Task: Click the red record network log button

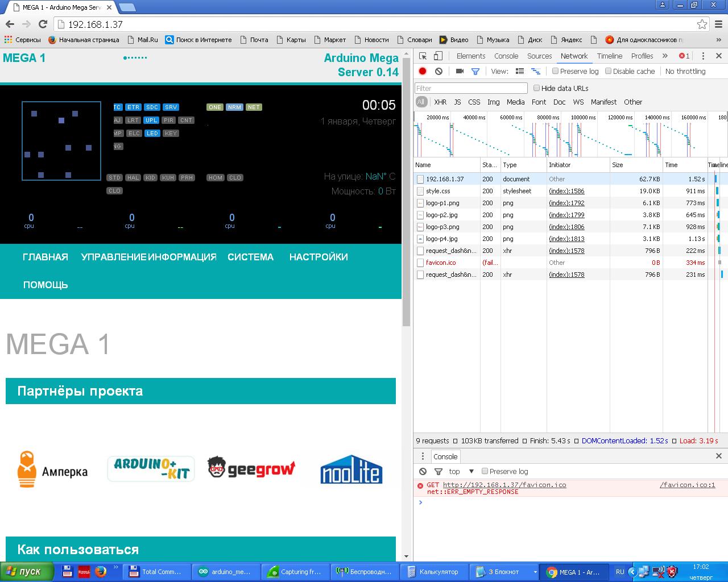Action: pos(423,71)
